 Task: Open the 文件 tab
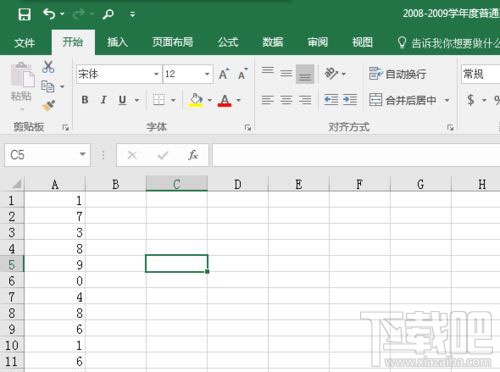pos(24,43)
